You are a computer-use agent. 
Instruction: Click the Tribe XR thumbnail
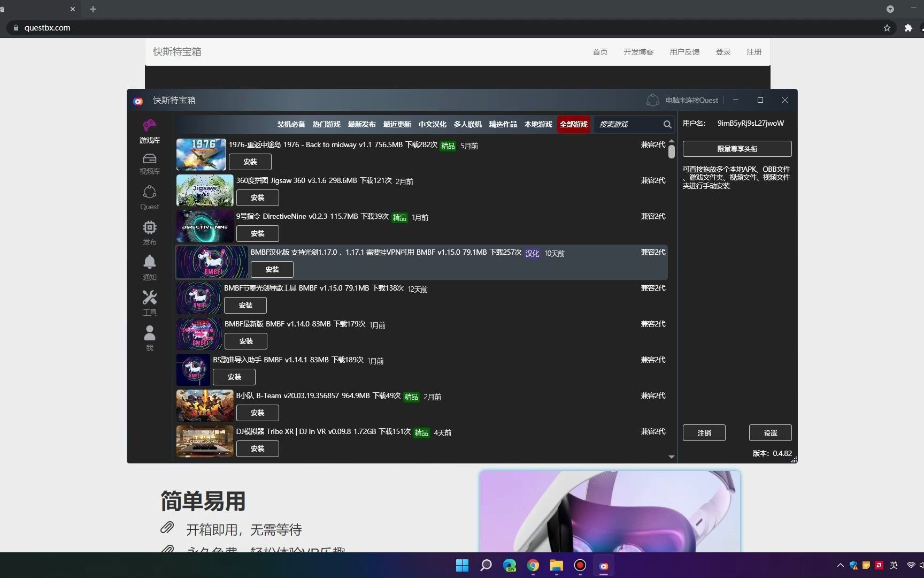[205, 442]
